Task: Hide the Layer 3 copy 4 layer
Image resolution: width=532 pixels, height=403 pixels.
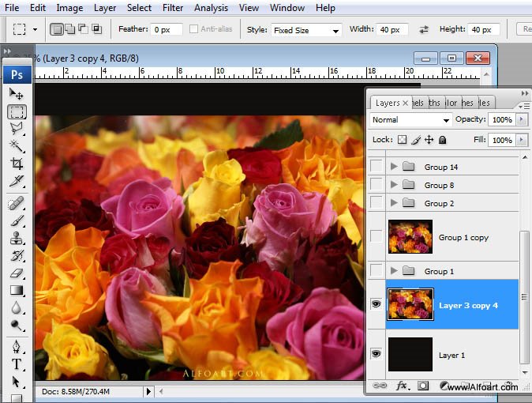Action: (376, 304)
